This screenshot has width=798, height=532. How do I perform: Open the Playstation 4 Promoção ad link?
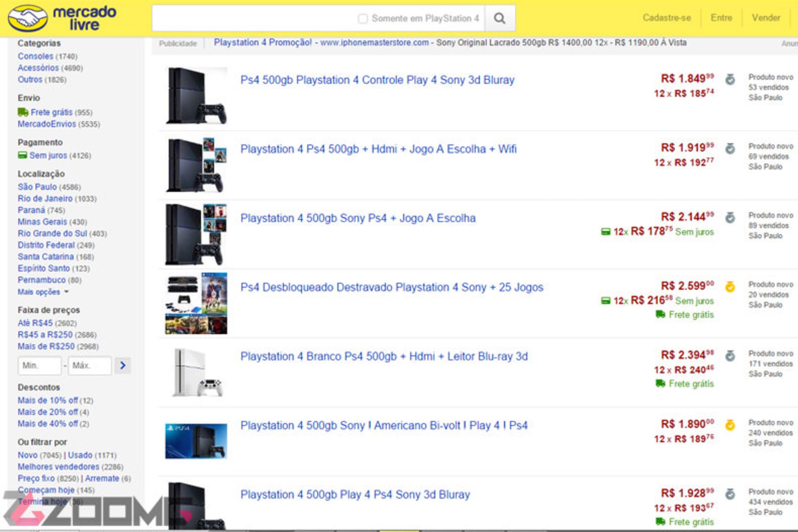point(263,42)
